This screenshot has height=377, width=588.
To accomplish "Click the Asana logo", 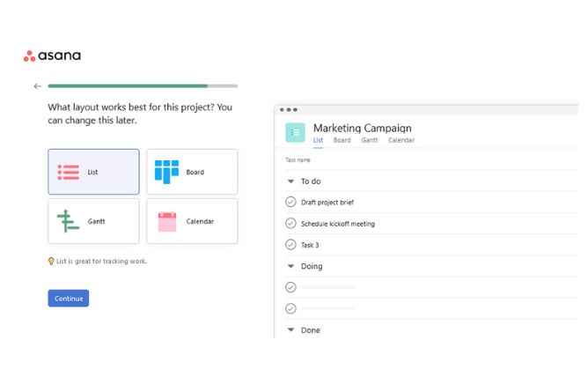I will coord(52,55).
